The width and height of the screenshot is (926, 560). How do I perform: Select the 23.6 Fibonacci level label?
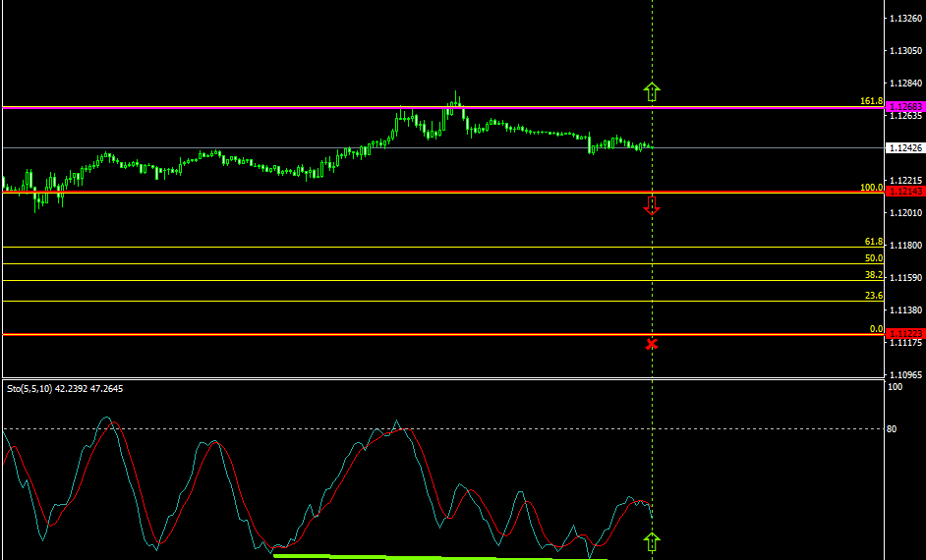coord(873,296)
